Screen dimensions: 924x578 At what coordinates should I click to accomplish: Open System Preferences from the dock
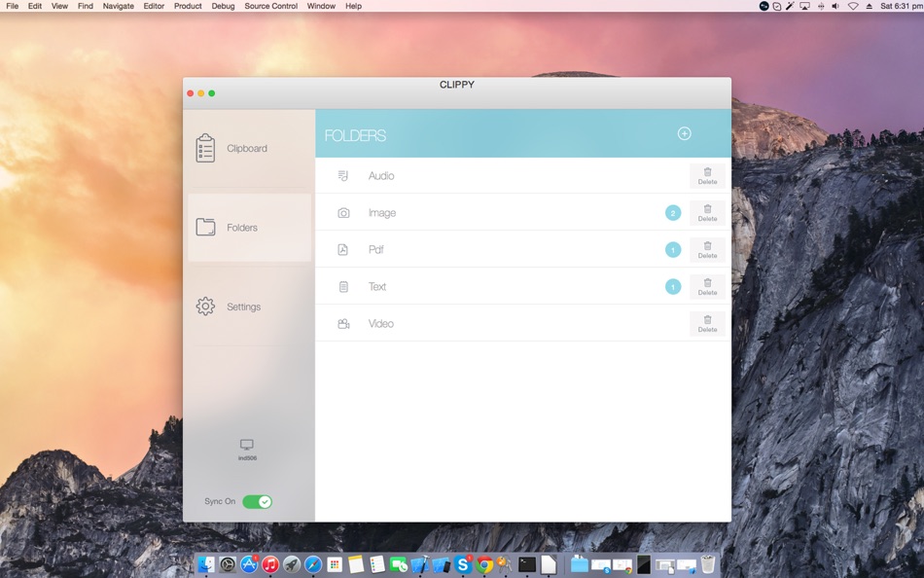[x=228, y=564]
